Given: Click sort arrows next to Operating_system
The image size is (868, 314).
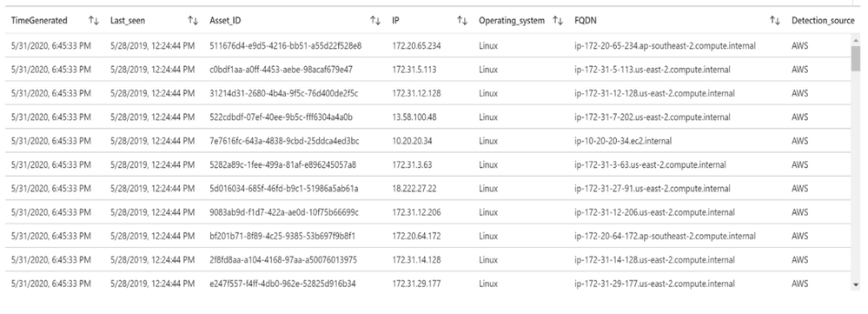Looking at the screenshot, I should click(558, 21).
